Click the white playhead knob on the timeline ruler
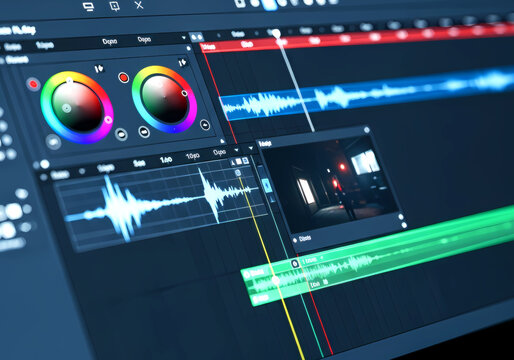The height and width of the screenshot is (360, 514). [276, 33]
